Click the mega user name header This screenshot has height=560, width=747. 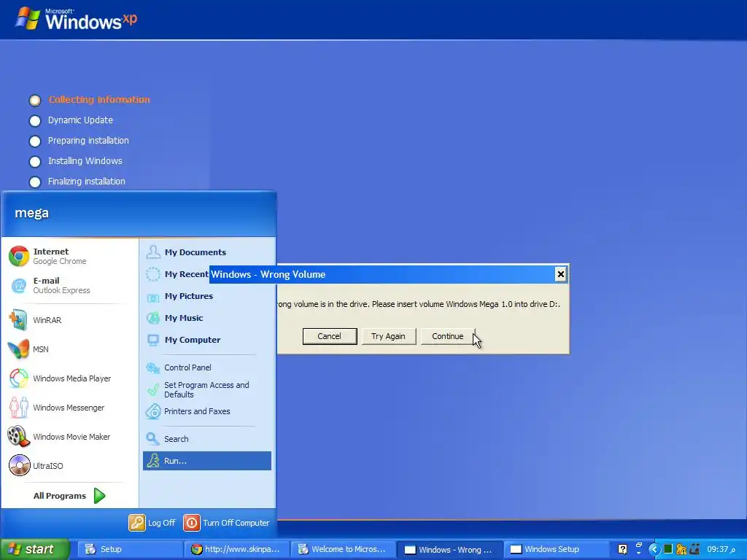tap(31, 213)
